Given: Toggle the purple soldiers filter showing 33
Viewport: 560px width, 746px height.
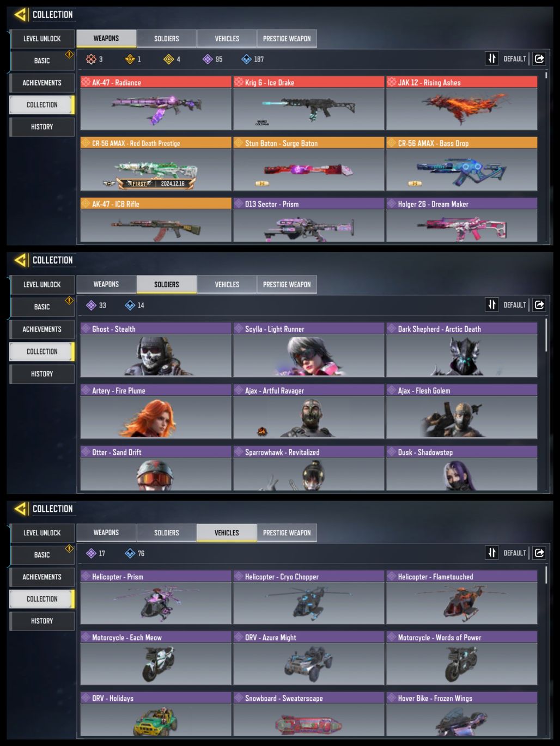Looking at the screenshot, I should [96, 305].
